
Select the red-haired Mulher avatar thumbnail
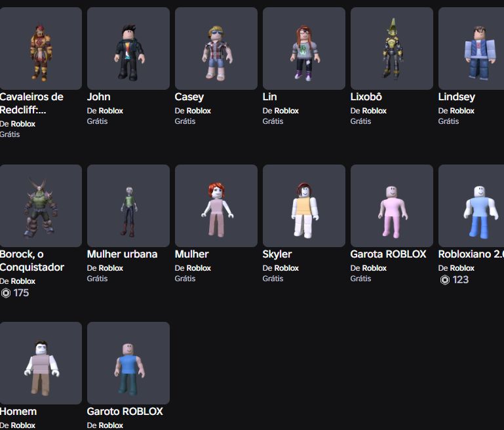click(216, 206)
